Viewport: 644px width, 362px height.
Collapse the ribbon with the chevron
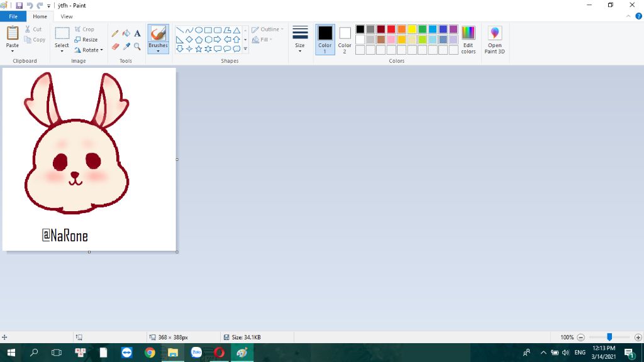pos(628,16)
